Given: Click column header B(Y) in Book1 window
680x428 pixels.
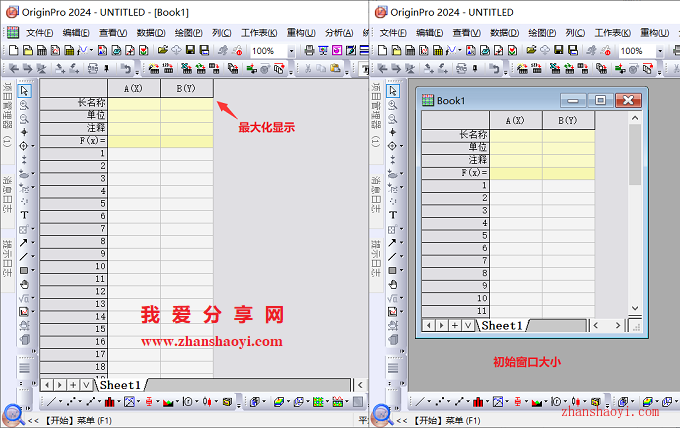Looking at the screenshot, I should [568, 121].
